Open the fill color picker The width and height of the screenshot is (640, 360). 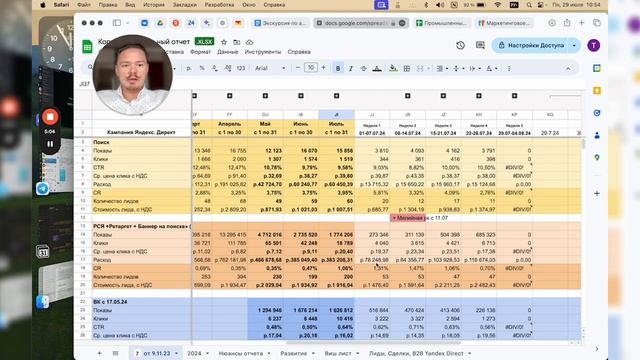click(x=393, y=69)
